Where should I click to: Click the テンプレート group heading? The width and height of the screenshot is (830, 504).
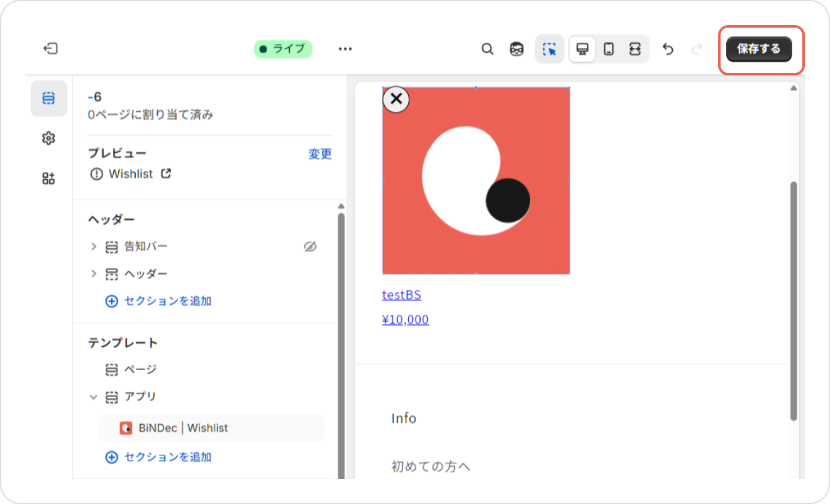tap(123, 343)
